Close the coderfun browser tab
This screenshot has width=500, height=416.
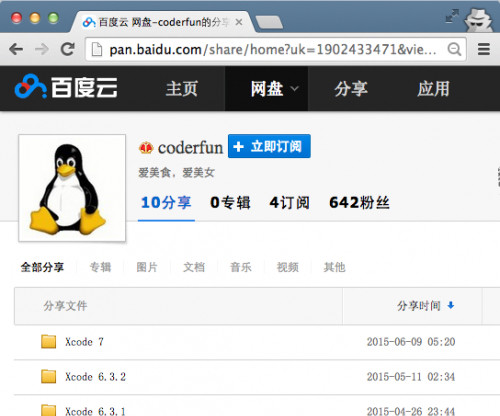(239, 22)
